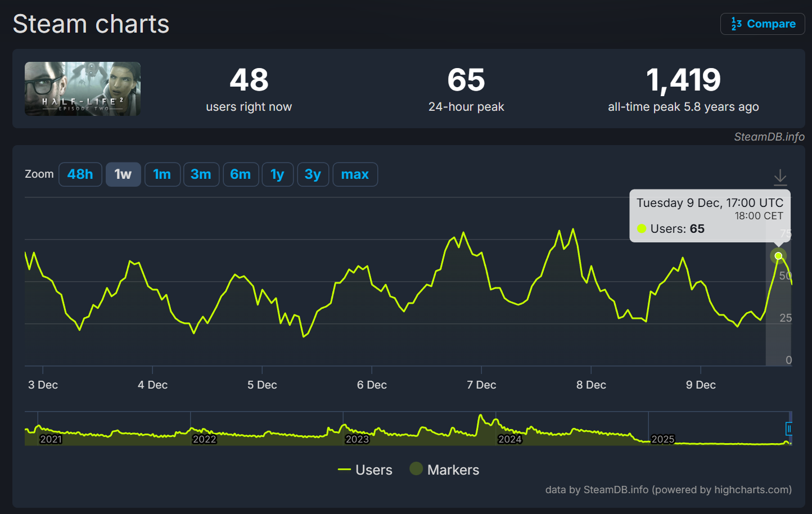This screenshot has height=514, width=812.
Task: Click the 7 Dec axis label
Action: click(x=482, y=385)
